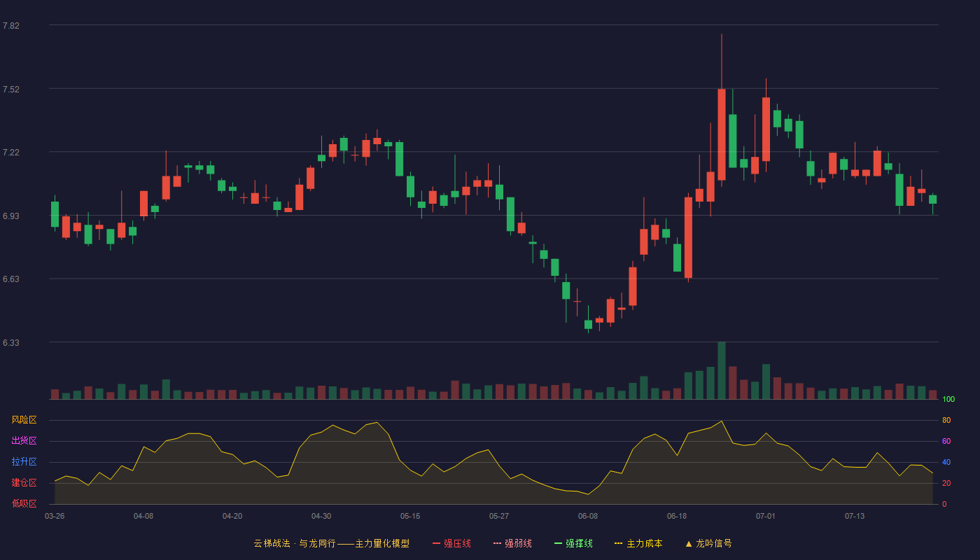Select the 风险区 zone label
Image resolution: width=980 pixels, height=560 pixels.
pyautogui.click(x=24, y=420)
